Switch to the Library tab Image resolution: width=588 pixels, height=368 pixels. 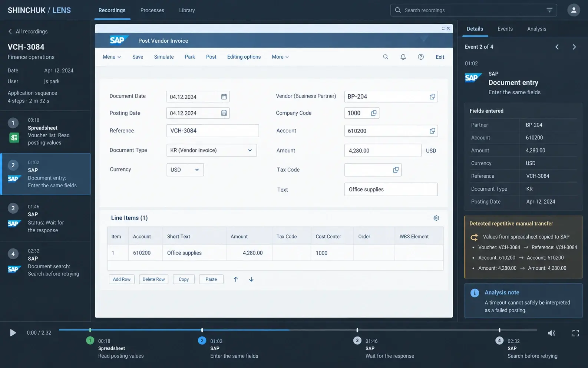pyautogui.click(x=187, y=10)
